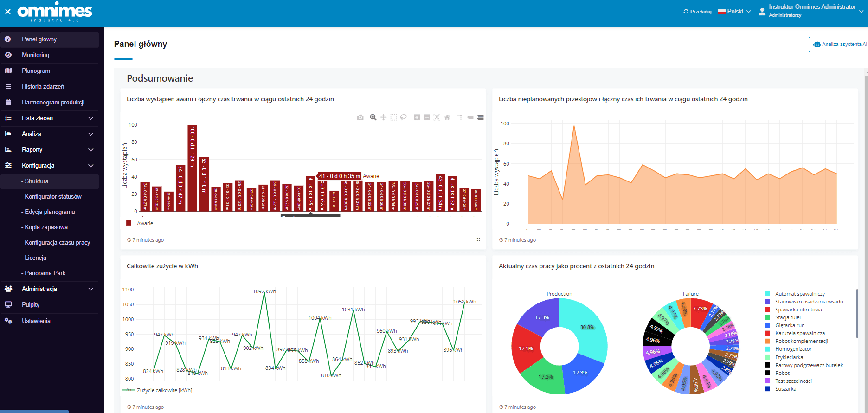Select the Box Select tool in chart modebar
The height and width of the screenshot is (413, 868).
pyautogui.click(x=393, y=117)
